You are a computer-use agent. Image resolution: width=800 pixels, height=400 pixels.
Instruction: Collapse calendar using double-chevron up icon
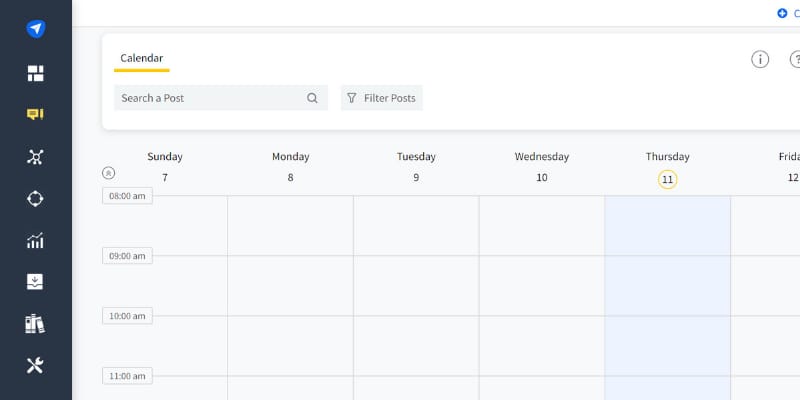coord(109,173)
